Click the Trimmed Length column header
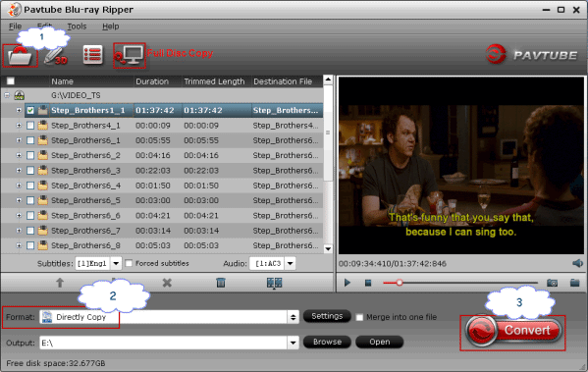The width and height of the screenshot is (588, 372). tap(216, 81)
